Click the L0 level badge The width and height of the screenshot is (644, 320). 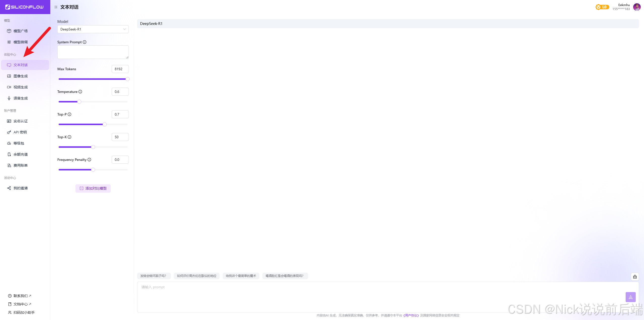pyautogui.click(x=602, y=7)
